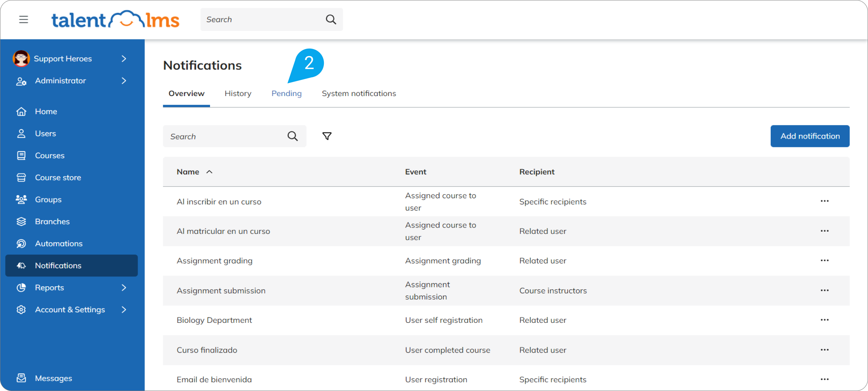Expand the Account & Settings chevron
The image size is (868, 391).
pos(124,310)
